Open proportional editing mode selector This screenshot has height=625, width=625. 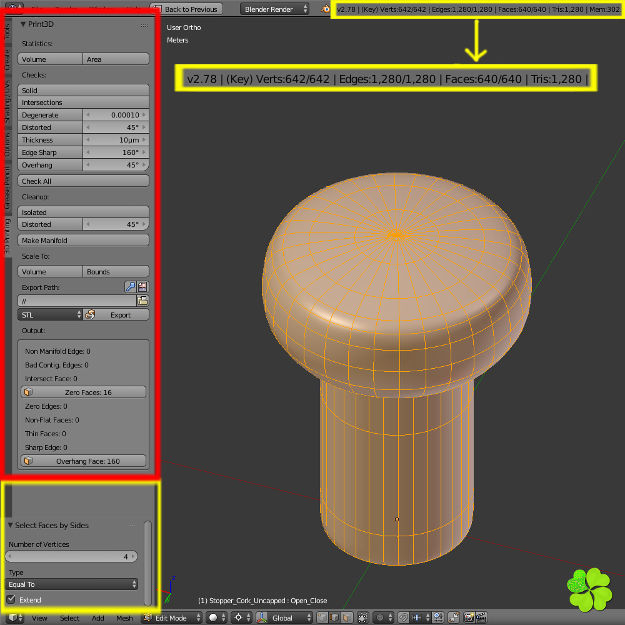(384, 618)
